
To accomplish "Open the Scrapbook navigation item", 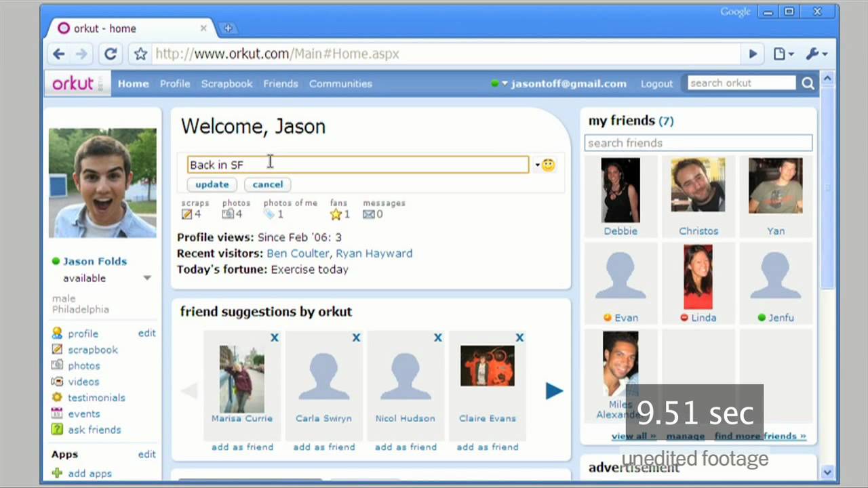I will 226,84.
